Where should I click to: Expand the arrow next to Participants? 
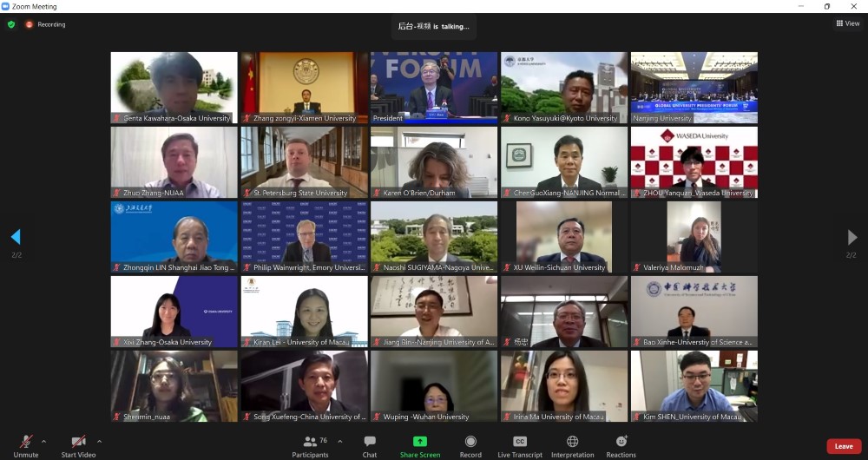click(339, 441)
